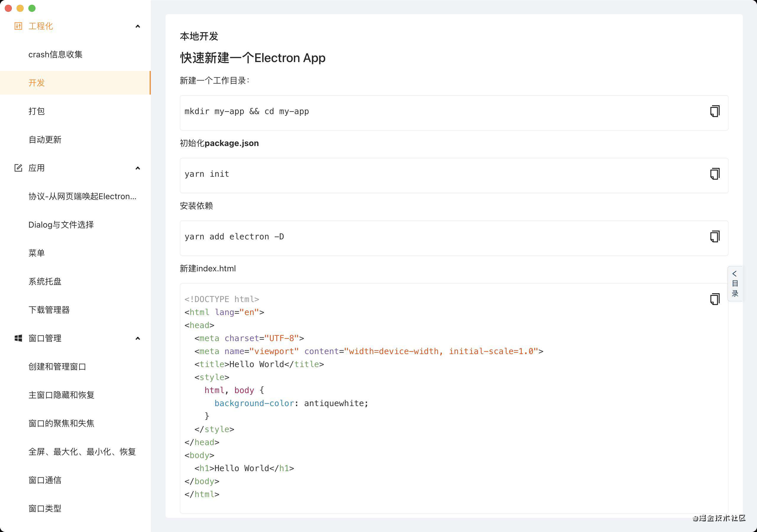Viewport: 757px width, 532px height.
Task: Click the title Hello World line
Action: click(x=259, y=364)
